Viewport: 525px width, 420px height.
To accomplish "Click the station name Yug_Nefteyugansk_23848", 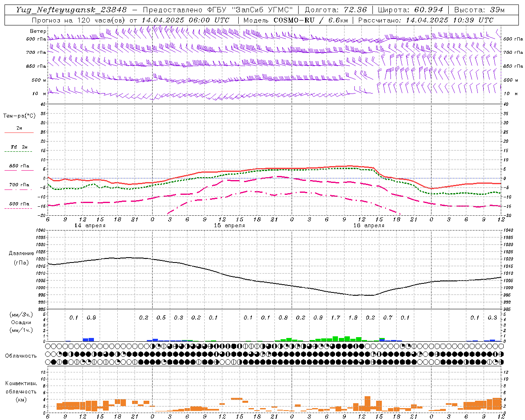I will tap(71, 10).
